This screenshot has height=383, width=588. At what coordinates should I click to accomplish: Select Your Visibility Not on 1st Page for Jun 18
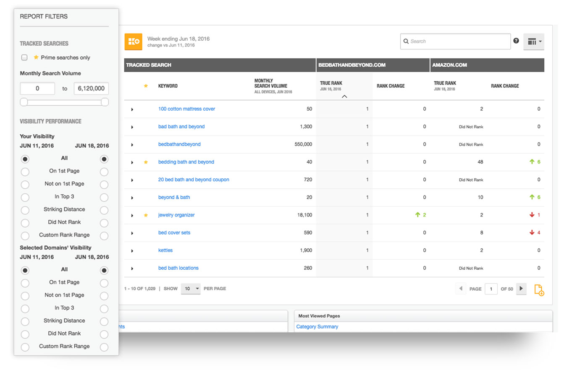[x=104, y=185]
